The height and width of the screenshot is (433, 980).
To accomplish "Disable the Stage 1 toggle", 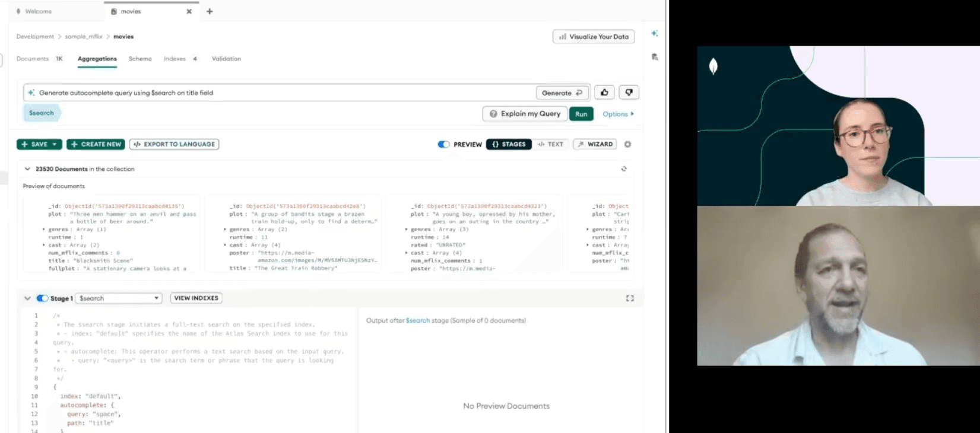I will click(42, 298).
